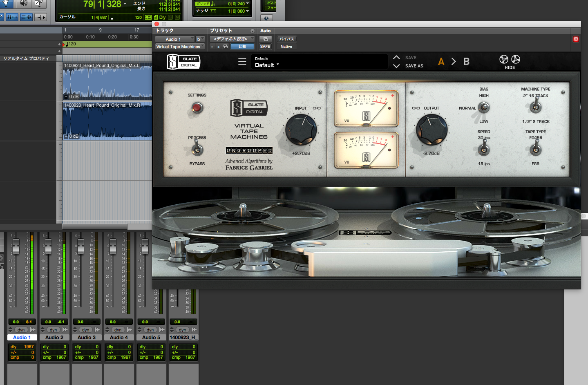Toggle the PROCESS/BYPASS switch
This screenshot has height=385, width=588.
coord(197,148)
